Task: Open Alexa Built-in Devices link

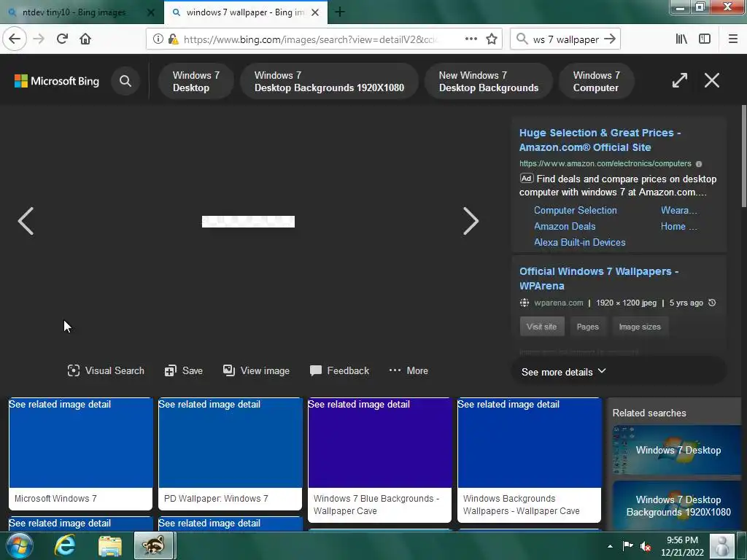Action: [x=580, y=242]
